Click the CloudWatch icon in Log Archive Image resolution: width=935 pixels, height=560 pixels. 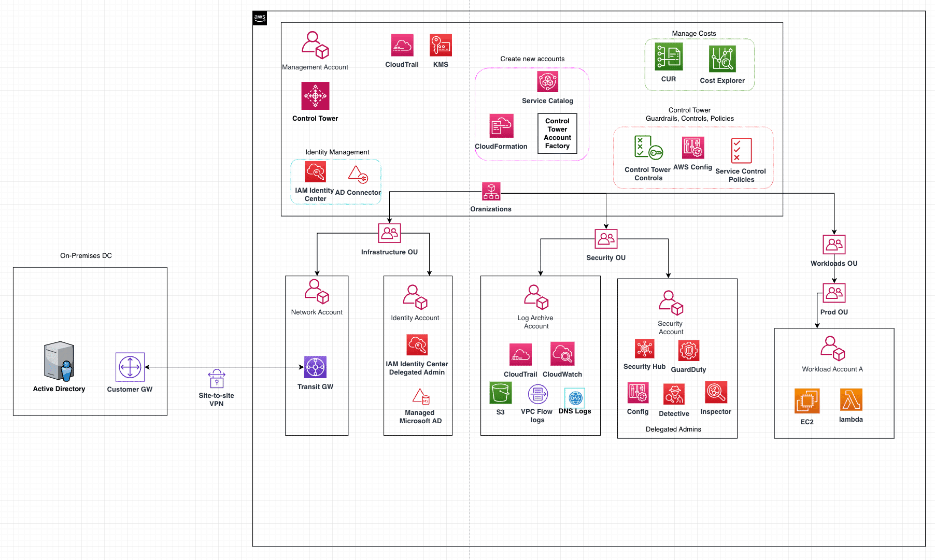(562, 354)
